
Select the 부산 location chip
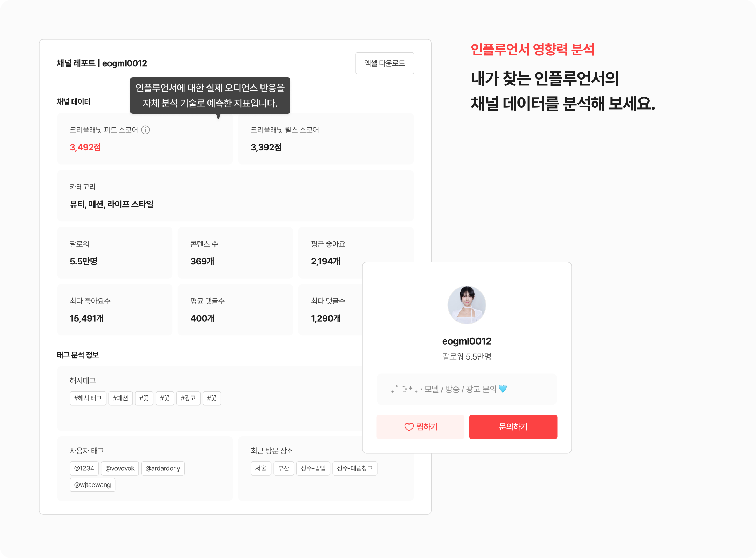(284, 468)
